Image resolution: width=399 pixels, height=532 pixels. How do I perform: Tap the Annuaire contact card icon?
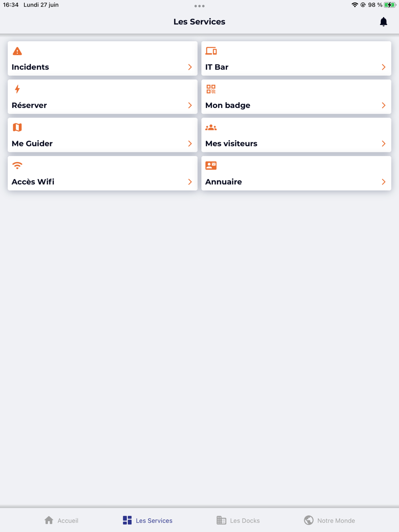pos(211,166)
